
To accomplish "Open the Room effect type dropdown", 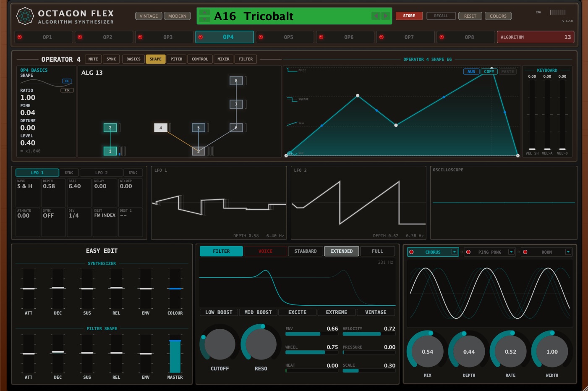I will pos(568,252).
